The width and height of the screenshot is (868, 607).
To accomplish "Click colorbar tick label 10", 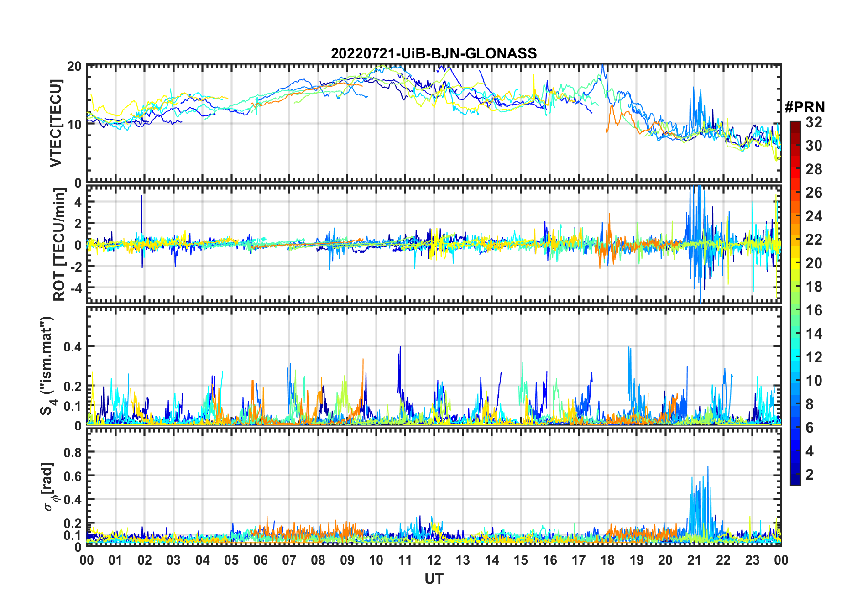I will tap(814, 381).
